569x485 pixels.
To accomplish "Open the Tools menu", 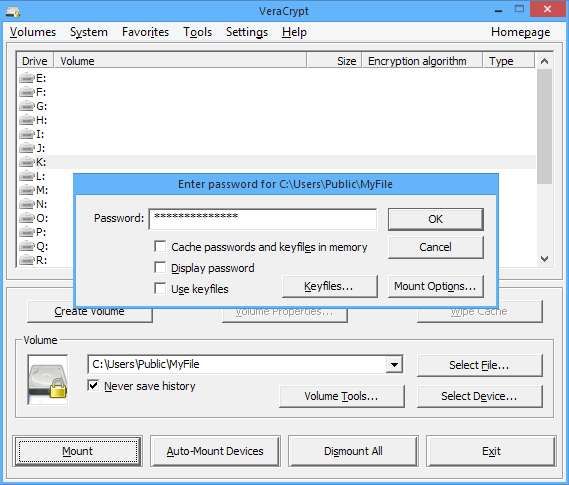I will (x=197, y=32).
